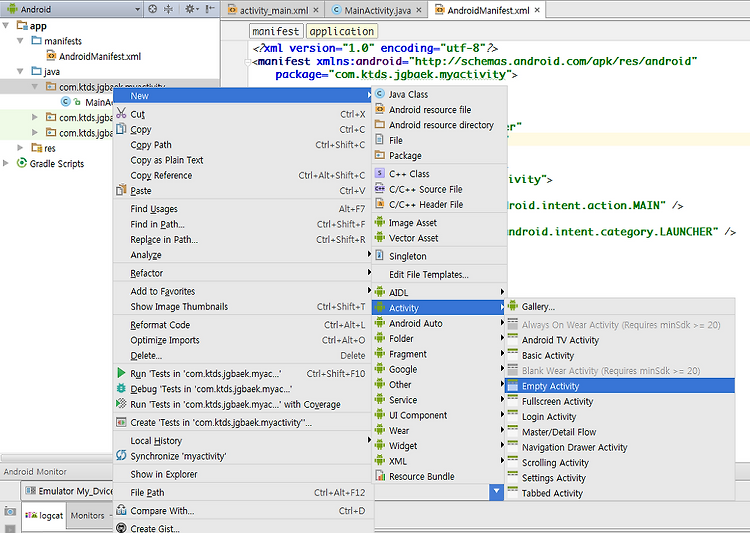Choose Fullscreen Activity
750x533 pixels.
(620, 401)
